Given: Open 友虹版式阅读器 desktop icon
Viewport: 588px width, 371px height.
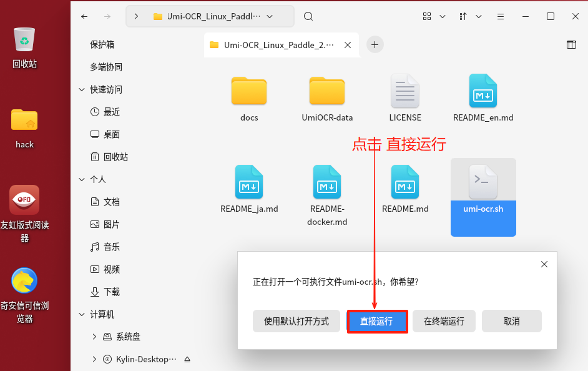Looking at the screenshot, I should [x=24, y=214].
